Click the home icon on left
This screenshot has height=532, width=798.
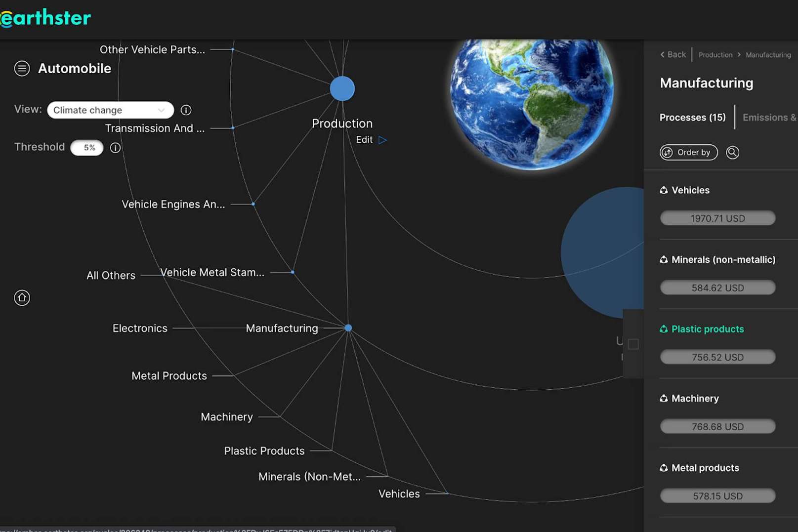(22, 298)
